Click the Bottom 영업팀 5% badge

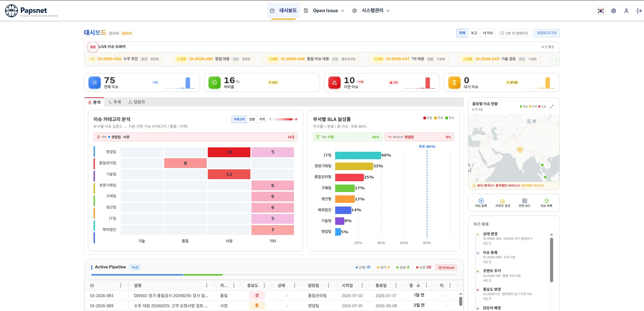click(x=419, y=137)
